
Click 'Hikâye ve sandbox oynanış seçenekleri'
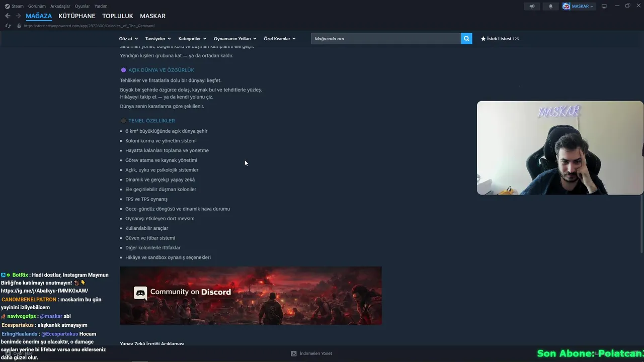pos(168,257)
